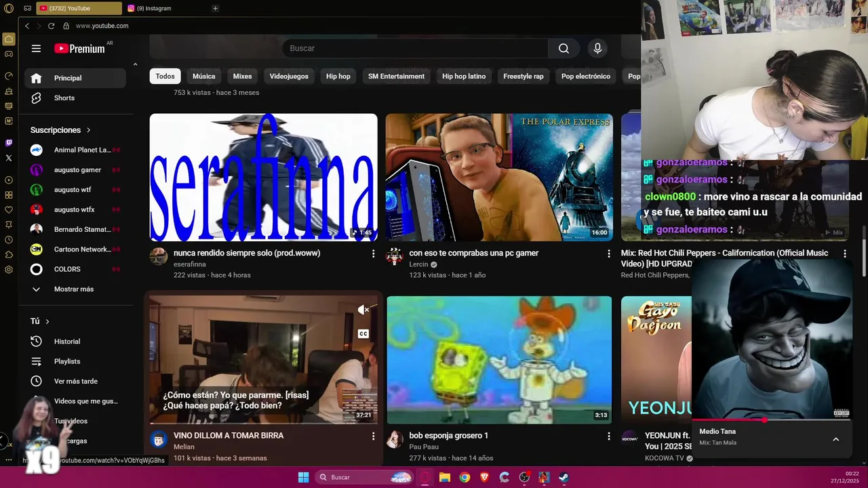Select the Videojuegos filter chip

point(289,76)
